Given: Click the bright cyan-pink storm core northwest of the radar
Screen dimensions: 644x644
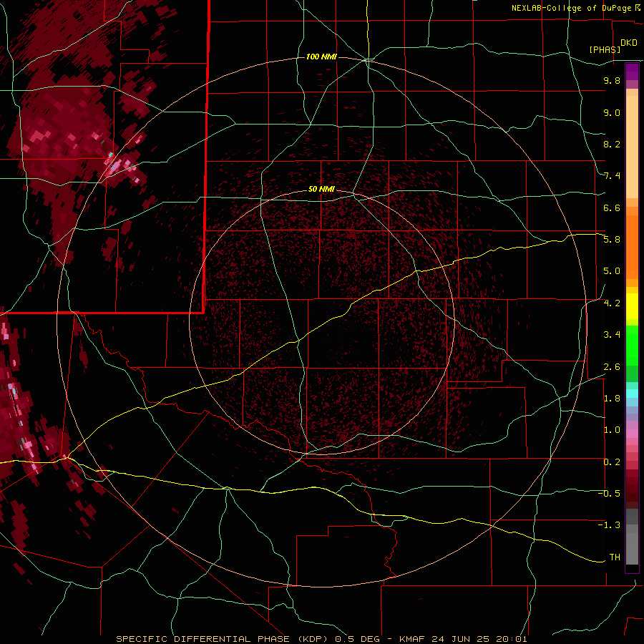Looking at the screenshot, I should (x=116, y=165).
